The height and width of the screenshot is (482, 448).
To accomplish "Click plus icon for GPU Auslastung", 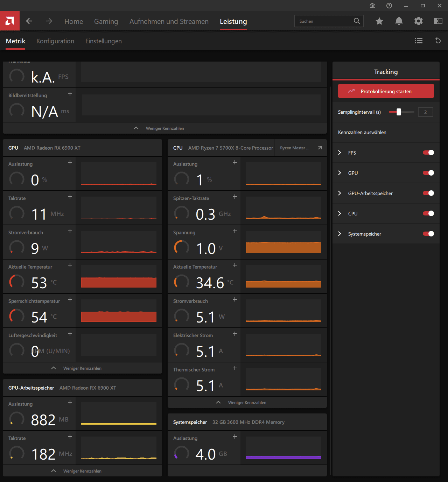I will tap(70, 162).
